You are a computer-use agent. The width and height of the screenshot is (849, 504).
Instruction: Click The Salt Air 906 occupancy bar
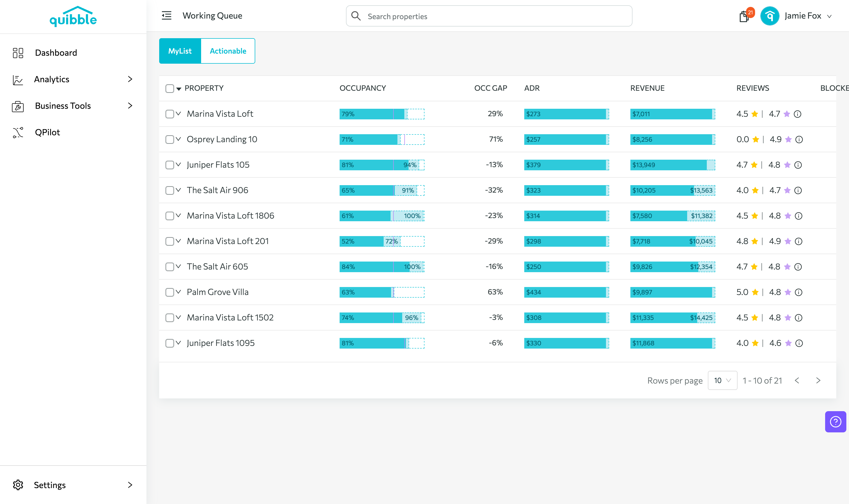click(x=382, y=190)
